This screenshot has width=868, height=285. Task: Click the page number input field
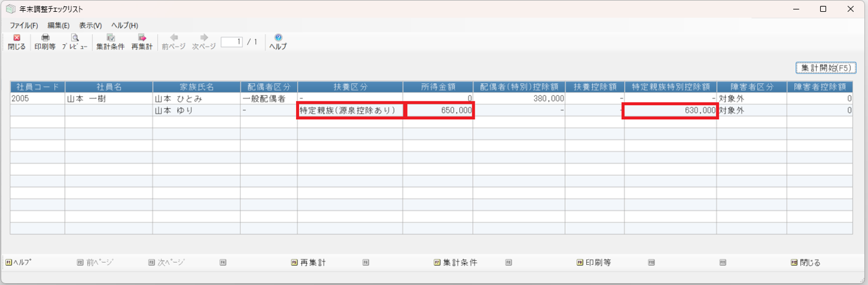[x=232, y=42]
